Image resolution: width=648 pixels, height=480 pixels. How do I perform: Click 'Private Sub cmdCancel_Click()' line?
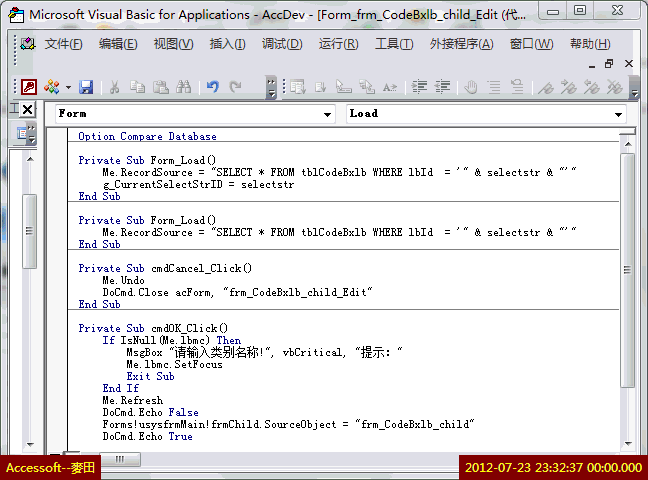(x=165, y=268)
